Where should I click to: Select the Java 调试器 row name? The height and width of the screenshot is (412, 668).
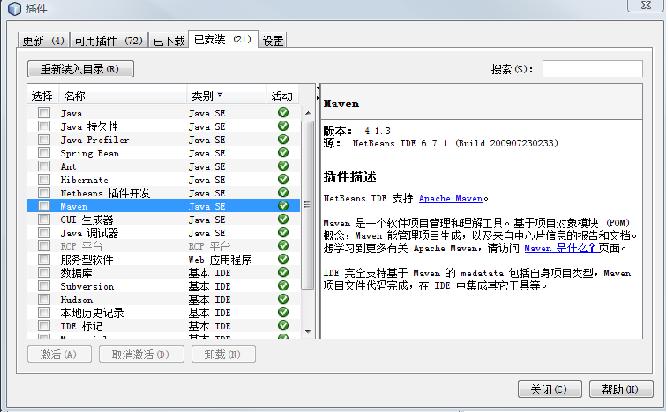coord(89,233)
